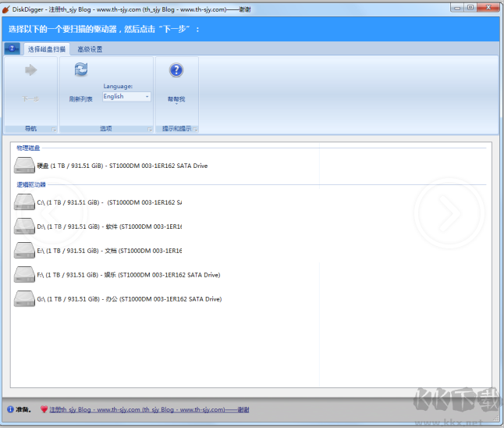Click the D:\ drive icon
504x428 pixels.
click(x=24, y=226)
